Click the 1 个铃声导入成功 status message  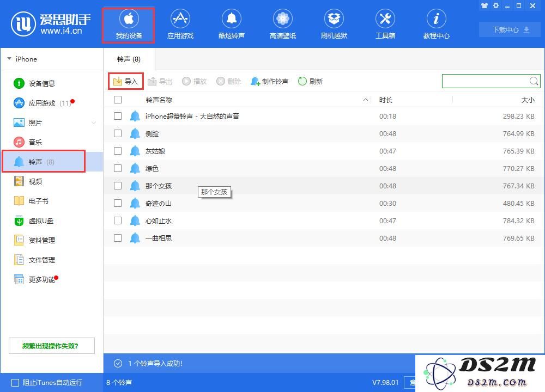tap(155, 364)
